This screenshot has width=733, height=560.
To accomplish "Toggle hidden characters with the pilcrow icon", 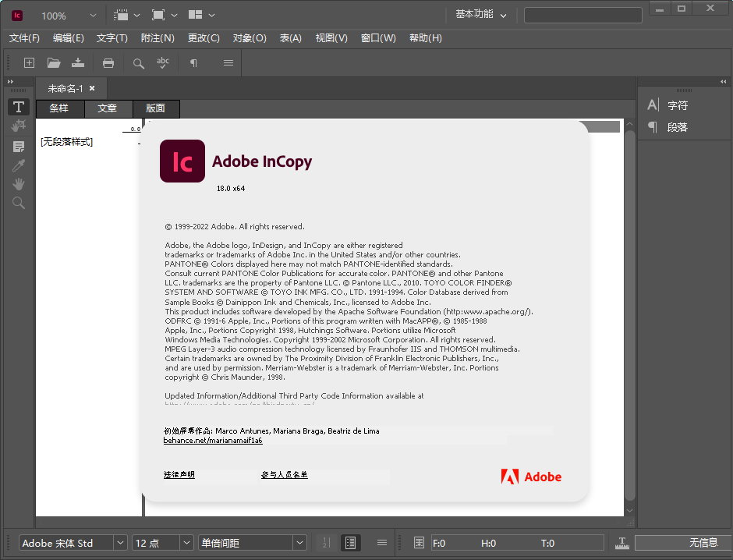I will tap(193, 63).
